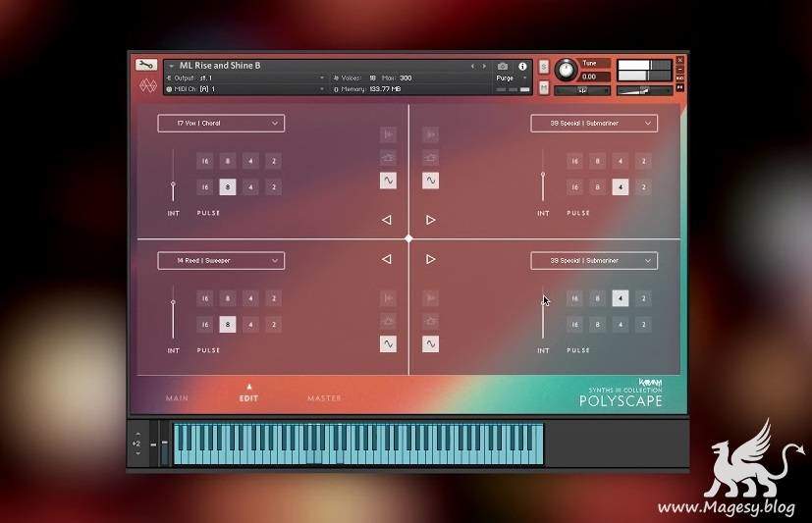Open bottom-right 39 Special | Submariner dropdown
The width and height of the screenshot is (812, 523).
click(x=594, y=261)
